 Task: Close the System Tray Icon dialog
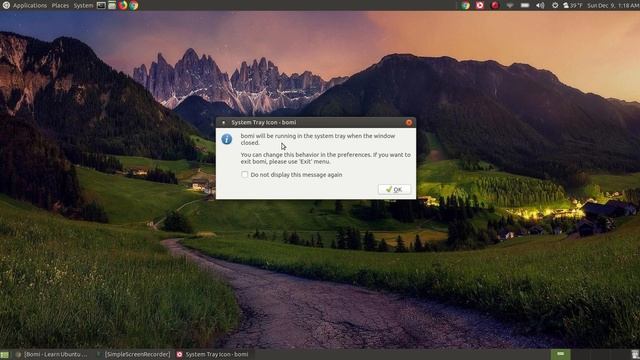pyautogui.click(x=409, y=122)
